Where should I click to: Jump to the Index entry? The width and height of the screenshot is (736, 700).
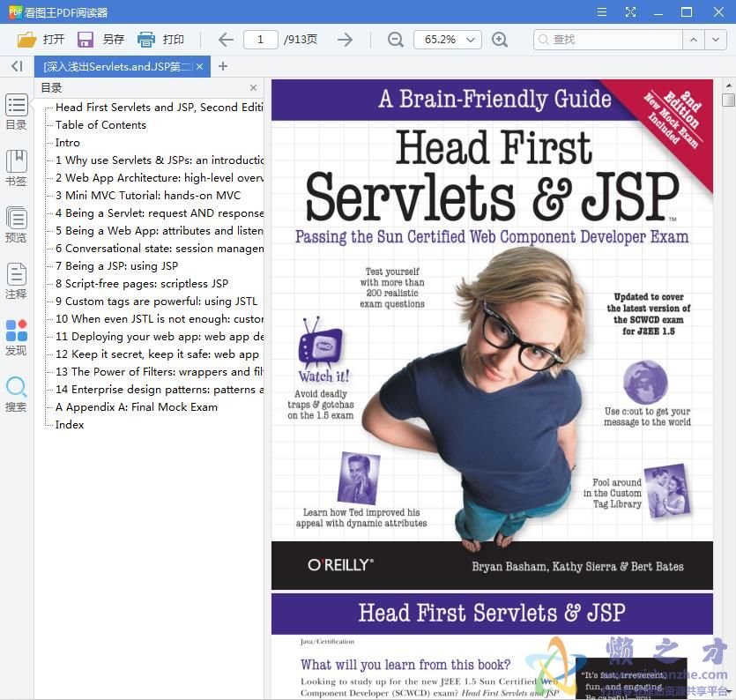[70, 424]
